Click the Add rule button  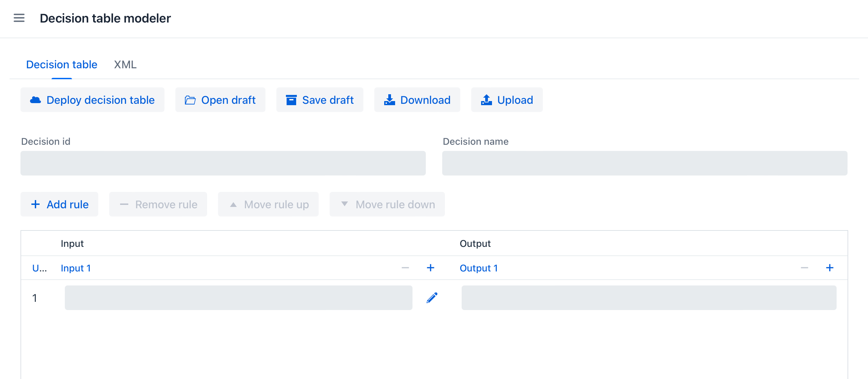tap(59, 205)
